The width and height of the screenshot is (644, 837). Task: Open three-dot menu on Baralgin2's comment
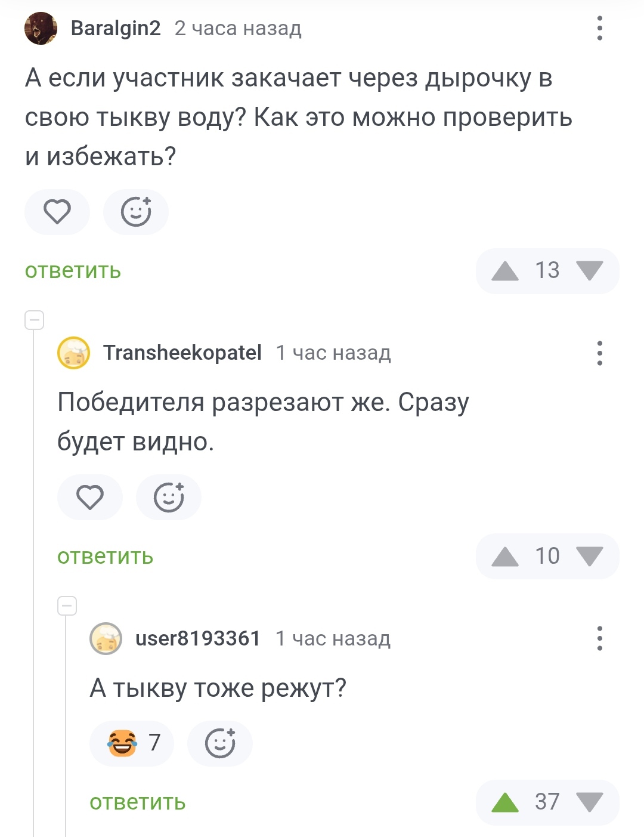coord(599,28)
